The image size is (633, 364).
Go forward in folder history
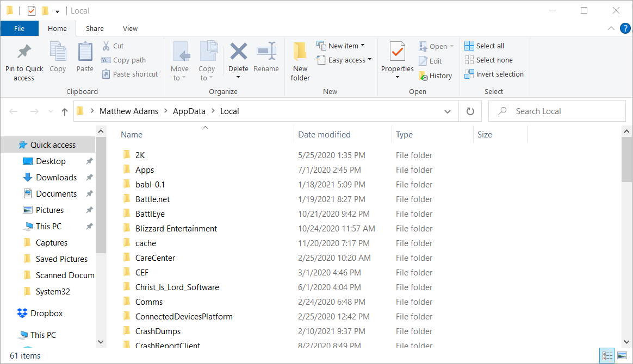coord(34,111)
